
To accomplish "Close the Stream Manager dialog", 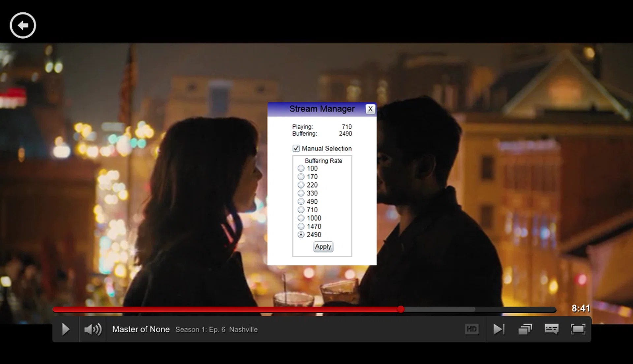I will pos(370,109).
